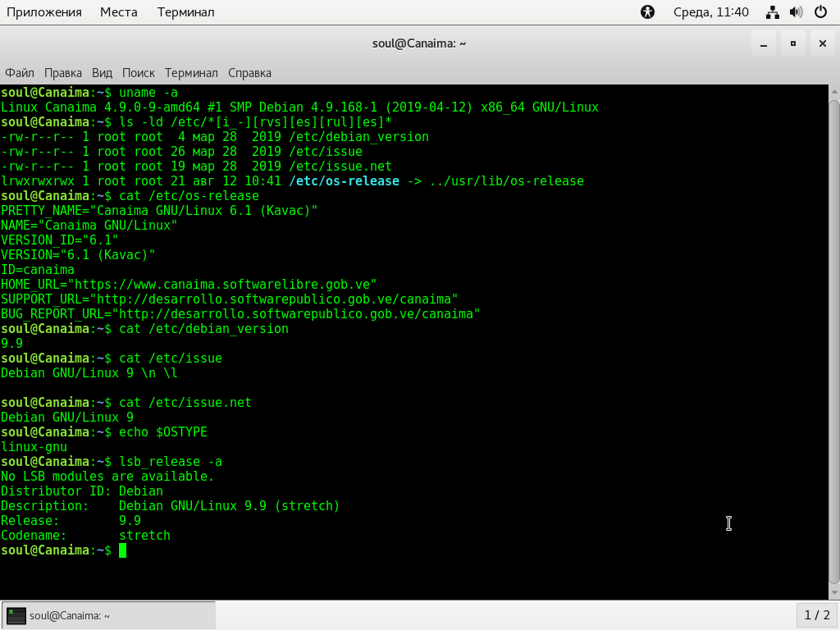This screenshot has width=840, height=630.
Task: Click the VERSION="6.1 (Kavac)" line
Action: point(78,255)
